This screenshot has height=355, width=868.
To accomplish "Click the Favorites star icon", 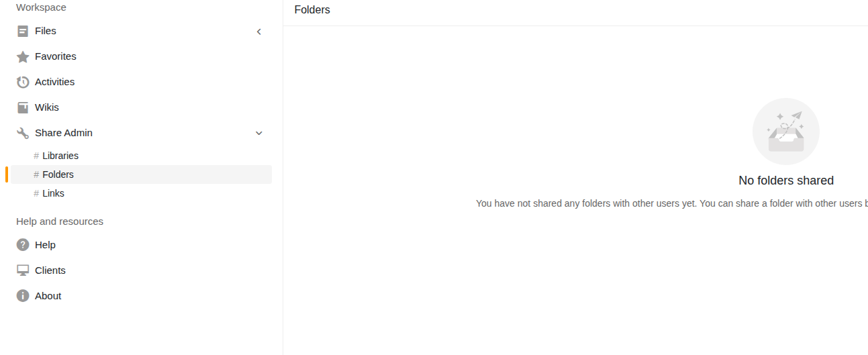I will (x=23, y=56).
